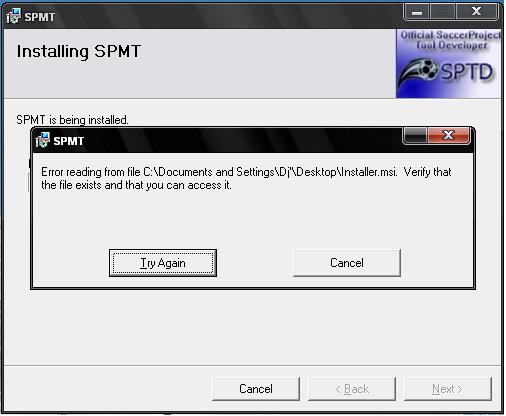The image size is (506, 416).
Task: Click the SPMT title text of the main installer window
Action: click(40, 17)
